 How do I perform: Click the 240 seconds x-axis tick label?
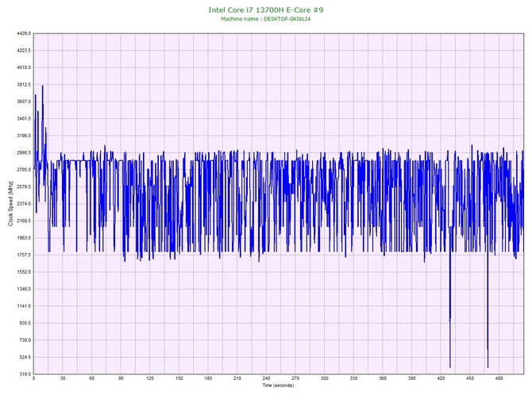[x=266, y=378]
